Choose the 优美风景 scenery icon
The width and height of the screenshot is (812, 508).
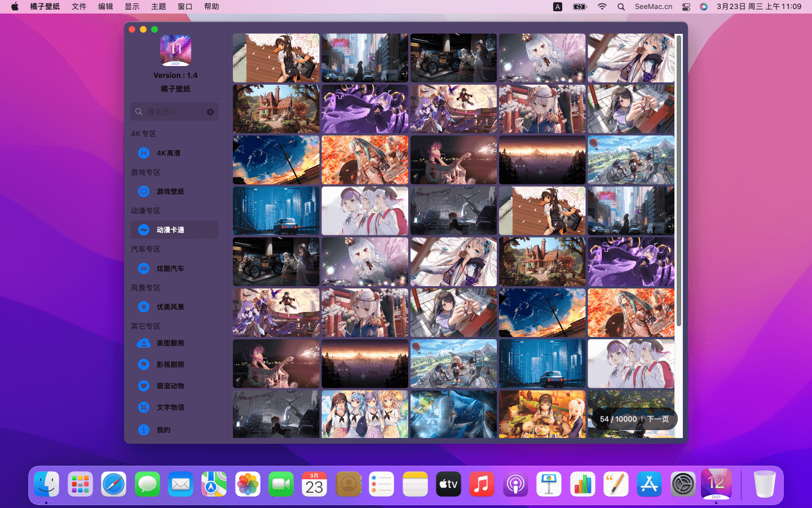(144, 306)
